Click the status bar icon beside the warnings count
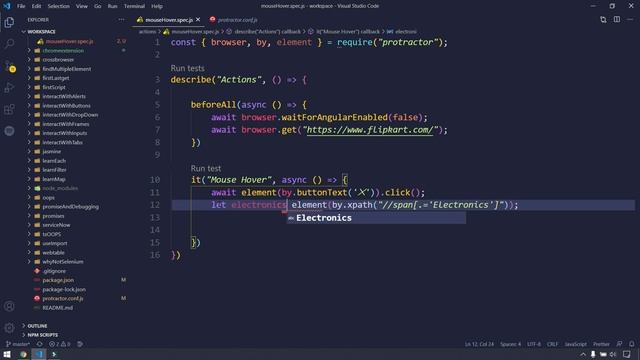This screenshot has width=640, height=360. 80,344
